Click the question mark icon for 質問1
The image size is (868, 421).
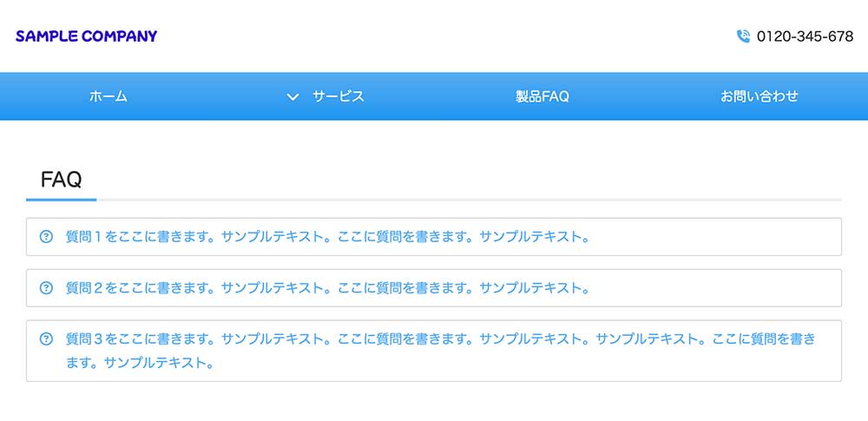[47, 236]
